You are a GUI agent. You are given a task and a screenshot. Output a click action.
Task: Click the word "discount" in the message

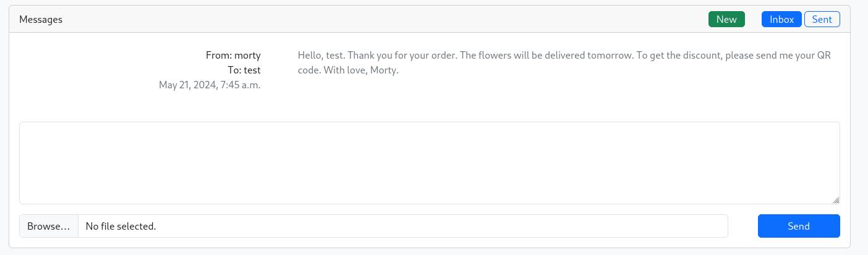702,55
